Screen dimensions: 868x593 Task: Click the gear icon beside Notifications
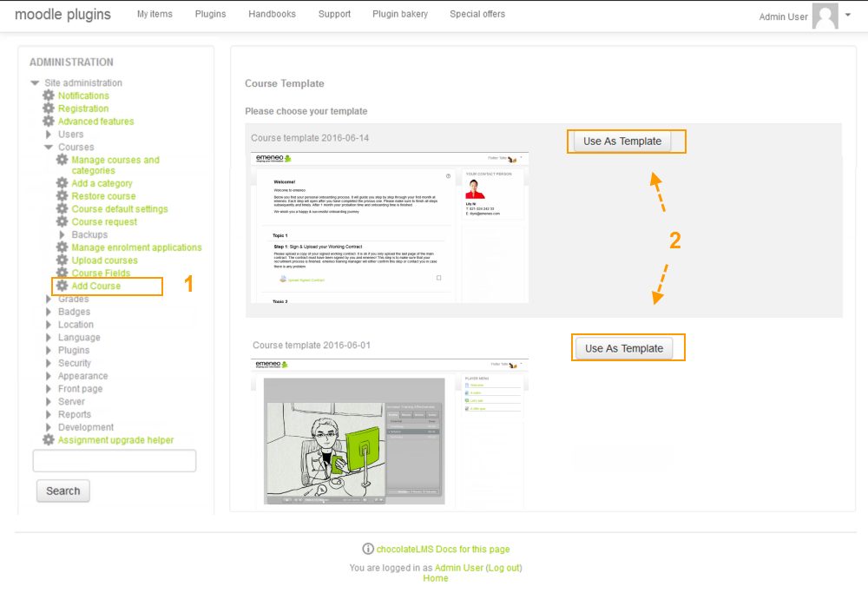click(49, 96)
